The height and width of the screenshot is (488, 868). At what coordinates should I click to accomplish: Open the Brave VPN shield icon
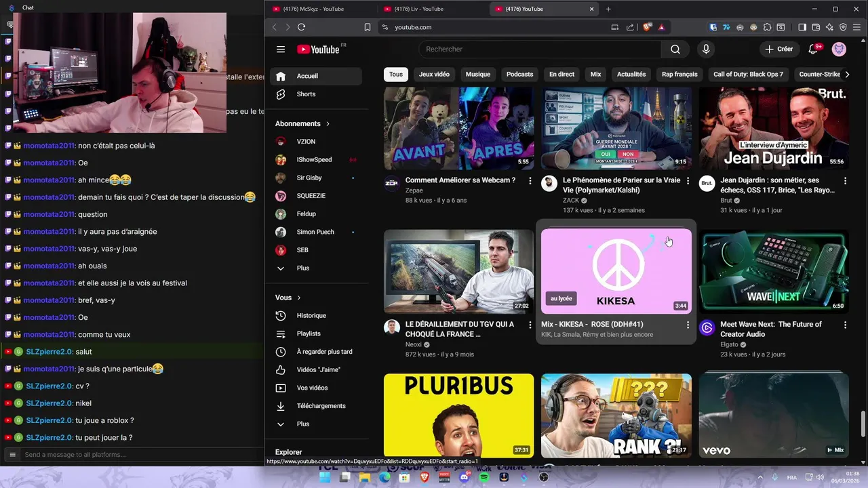pos(844,27)
